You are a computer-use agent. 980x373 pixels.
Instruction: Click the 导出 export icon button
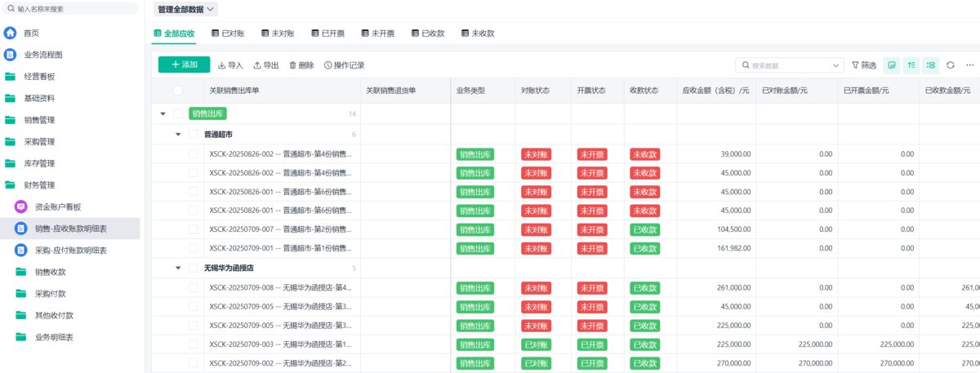(x=266, y=65)
